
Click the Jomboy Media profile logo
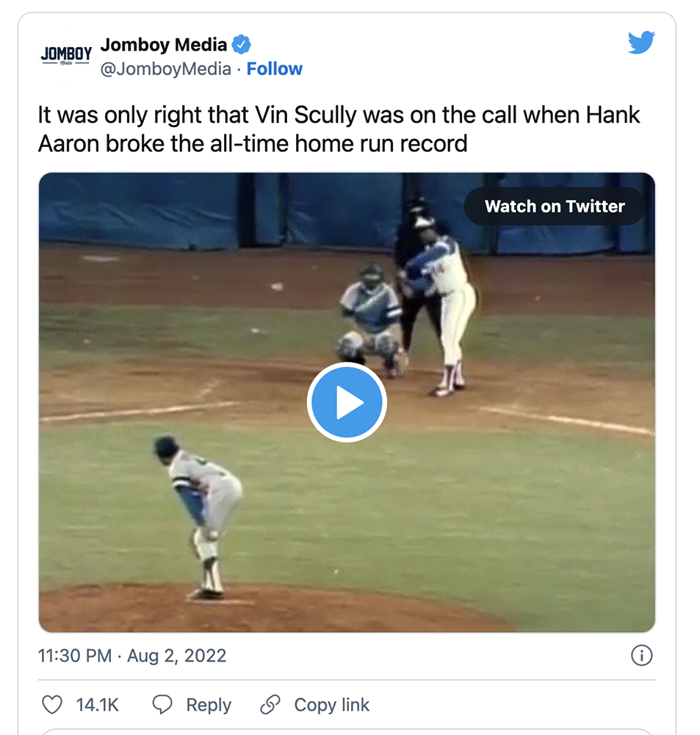[66, 55]
